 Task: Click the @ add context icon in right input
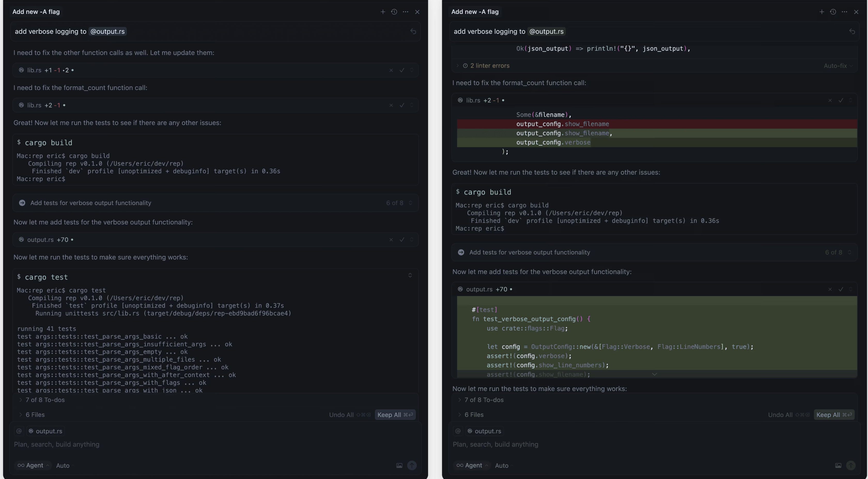458,431
